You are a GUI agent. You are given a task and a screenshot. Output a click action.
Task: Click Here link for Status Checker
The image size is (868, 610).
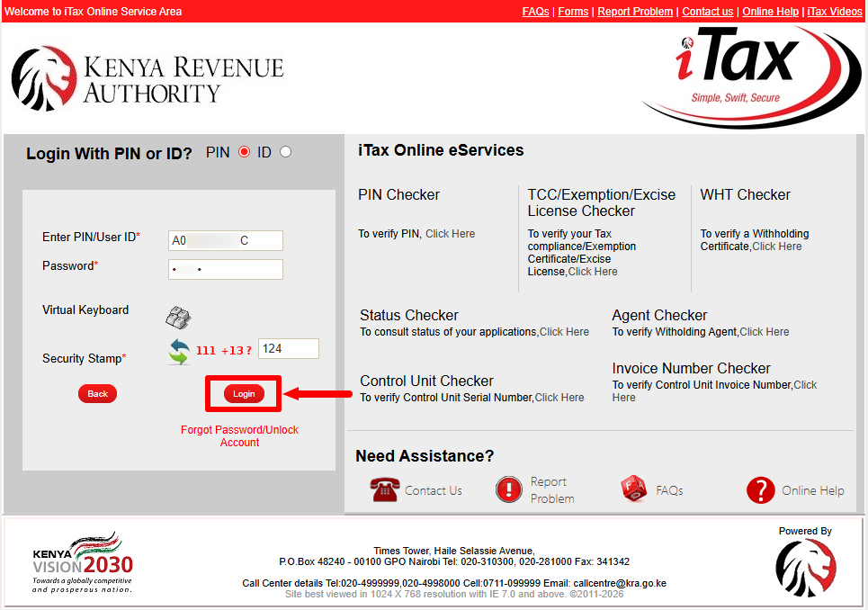click(x=564, y=332)
